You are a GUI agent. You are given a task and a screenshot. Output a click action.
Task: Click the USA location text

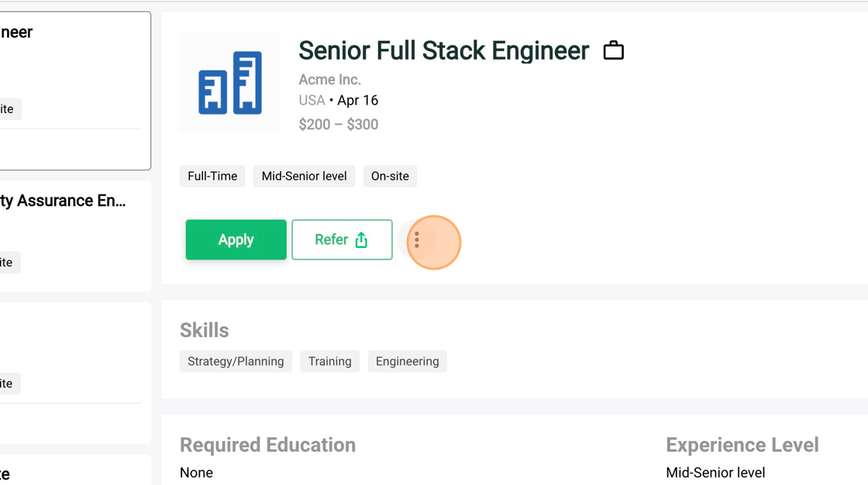(312, 101)
